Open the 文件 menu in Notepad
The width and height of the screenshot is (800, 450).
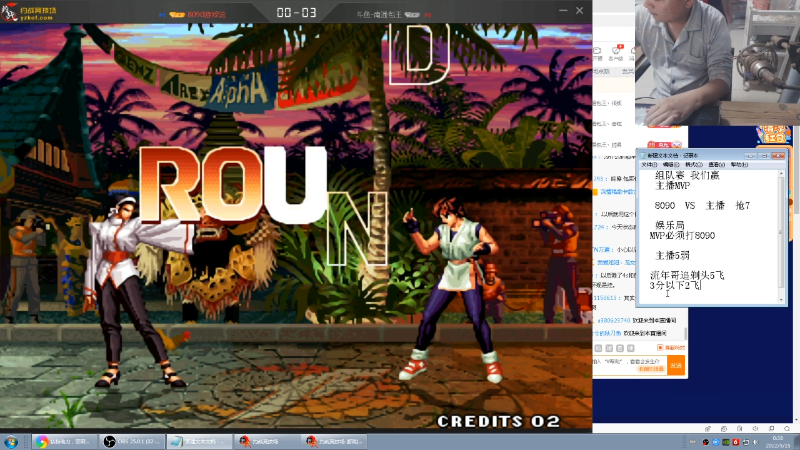(x=649, y=165)
